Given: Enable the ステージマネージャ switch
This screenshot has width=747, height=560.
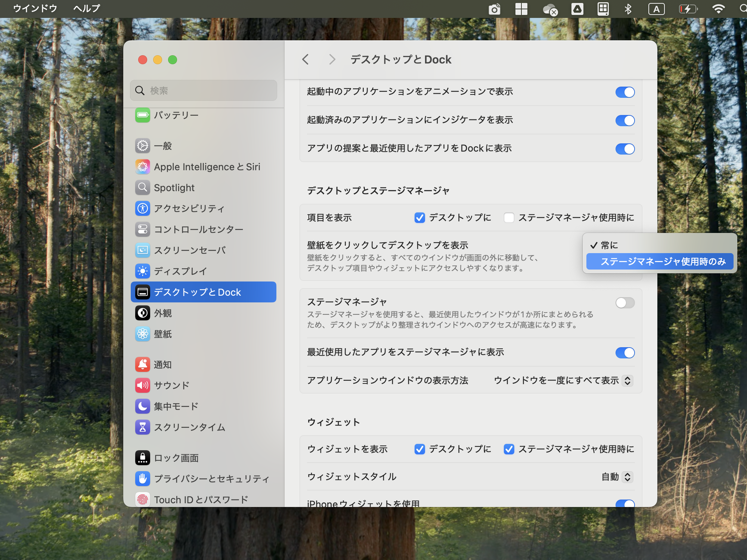Looking at the screenshot, I should point(625,303).
